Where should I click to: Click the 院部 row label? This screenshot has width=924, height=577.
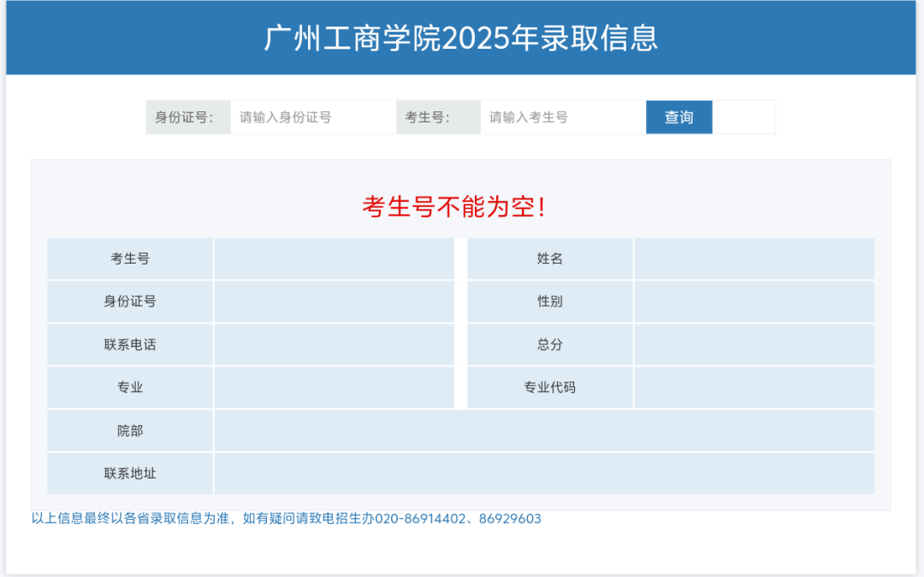click(x=129, y=431)
